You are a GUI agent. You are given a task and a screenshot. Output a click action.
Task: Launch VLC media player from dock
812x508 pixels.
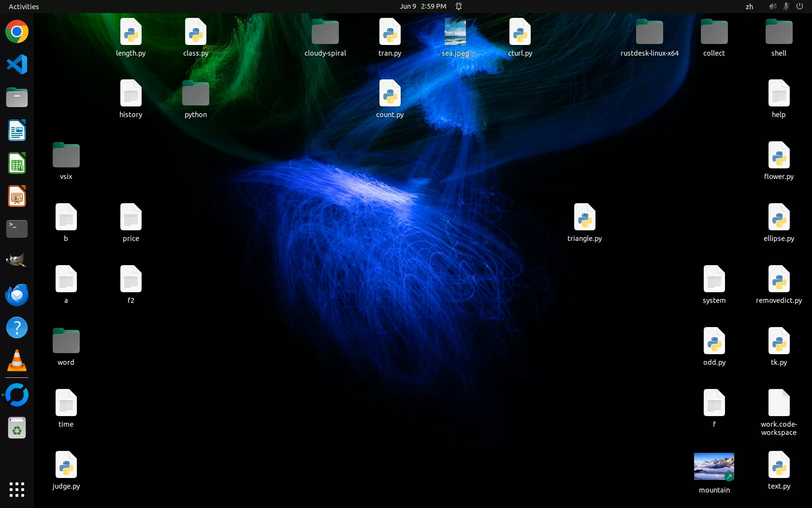17,360
